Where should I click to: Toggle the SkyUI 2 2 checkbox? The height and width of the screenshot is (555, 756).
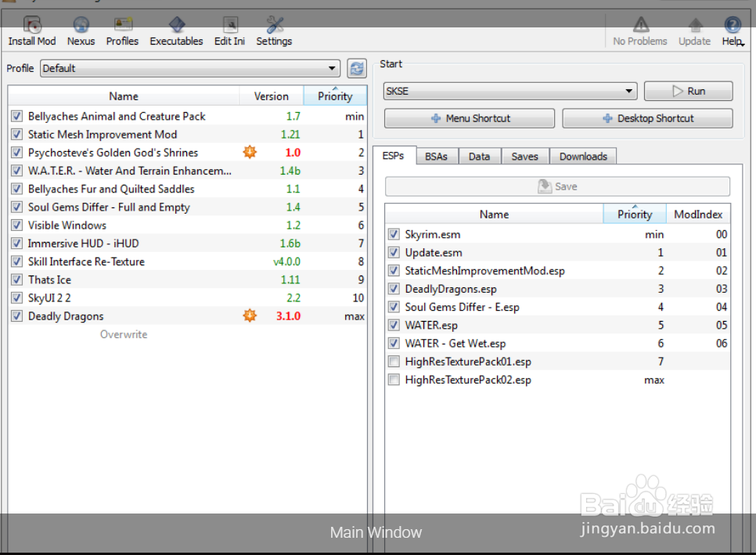[17, 298]
